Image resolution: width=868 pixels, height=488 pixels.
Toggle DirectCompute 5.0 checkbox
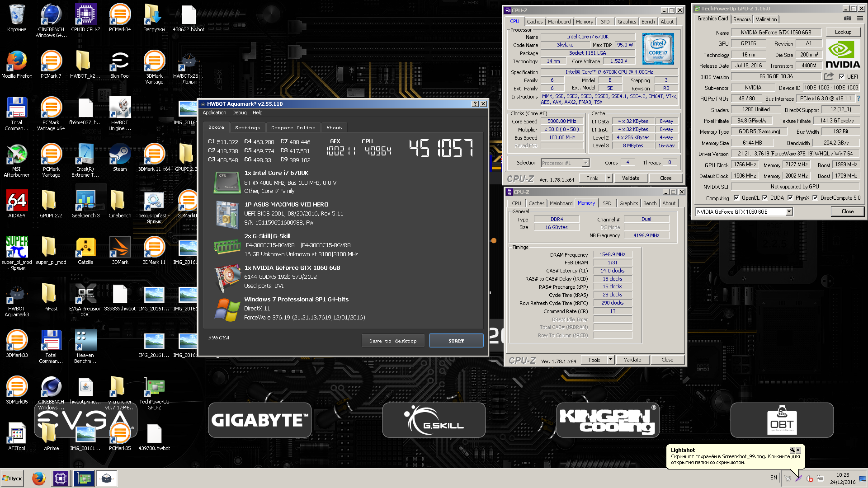[x=815, y=198]
